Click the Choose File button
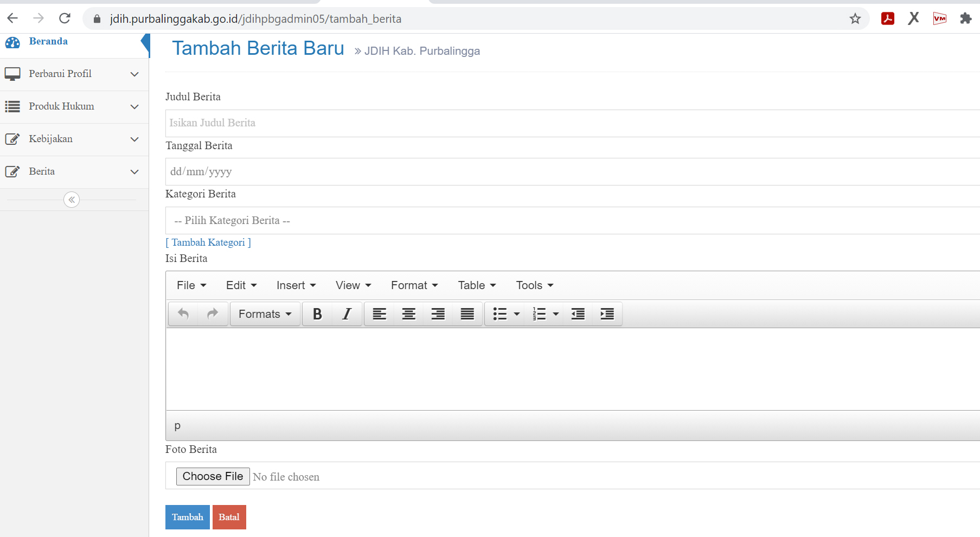The height and width of the screenshot is (537, 980). coord(213,476)
